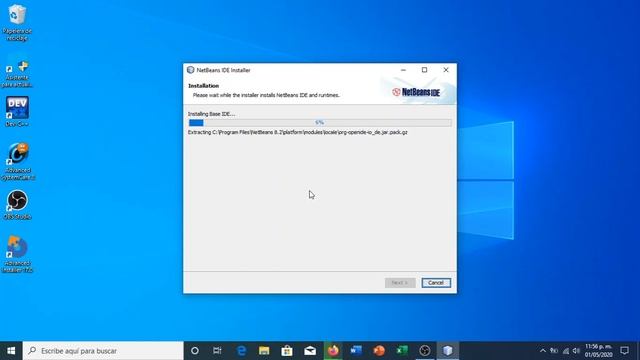Open the Action Center notifications
Viewport: 640px width, 360px height.
(624, 351)
